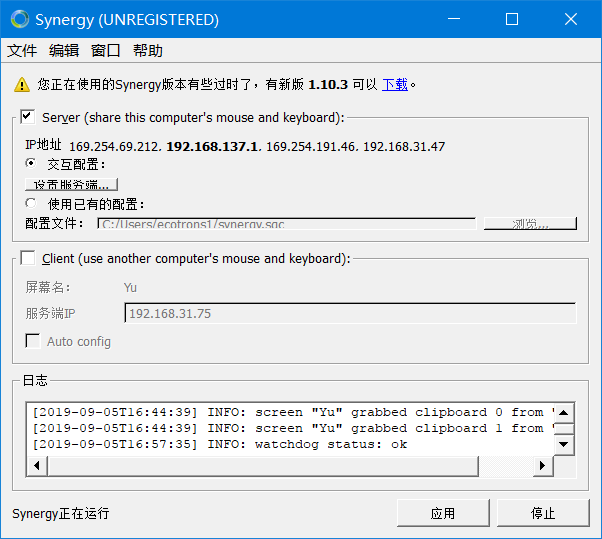Click the yellow warning triangle icon
The height and width of the screenshot is (539, 602).
[22, 84]
